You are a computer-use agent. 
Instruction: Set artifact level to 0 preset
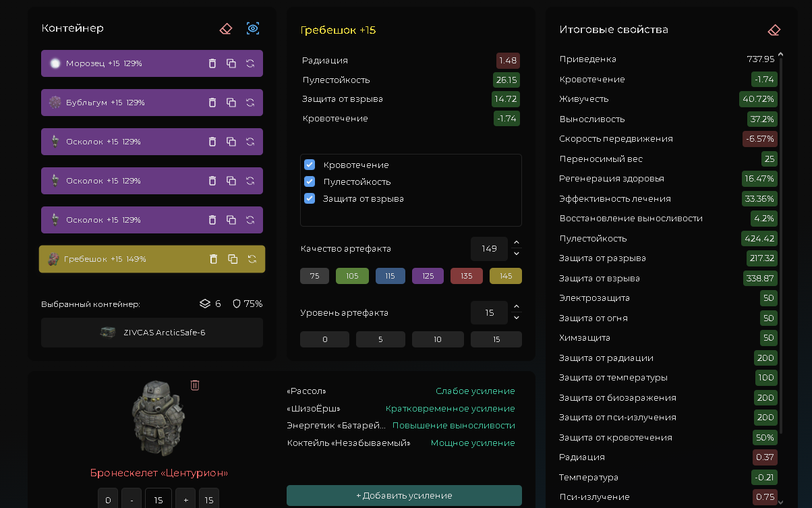coord(324,339)
